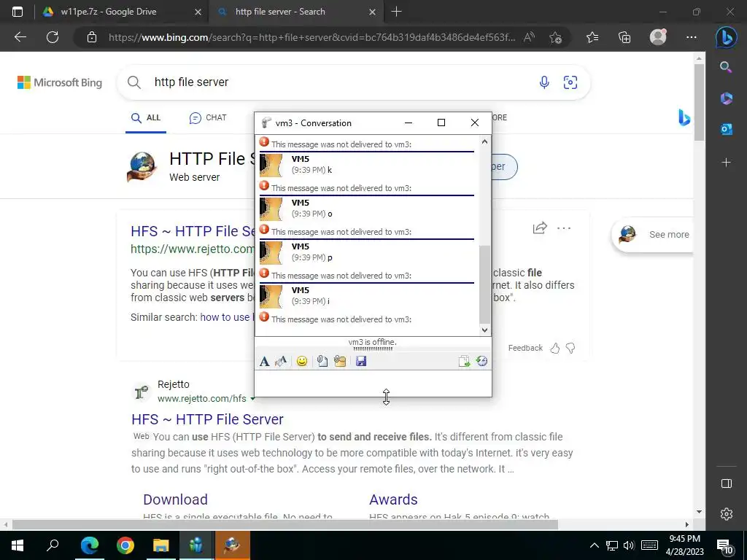Viewport: 747px width, 560px height.
Task: Save the conversation with the floppy disk icon
Action: (x=361, y=362)
